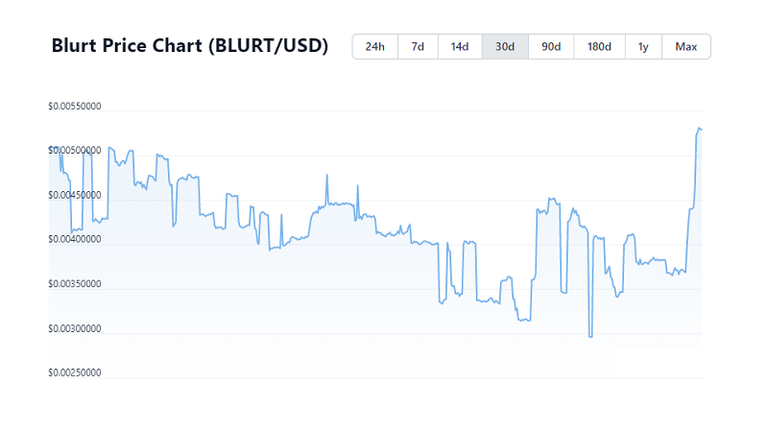Select the 1y time range
The width and height of the screenshot is (768, 432).
click(644, 47)
